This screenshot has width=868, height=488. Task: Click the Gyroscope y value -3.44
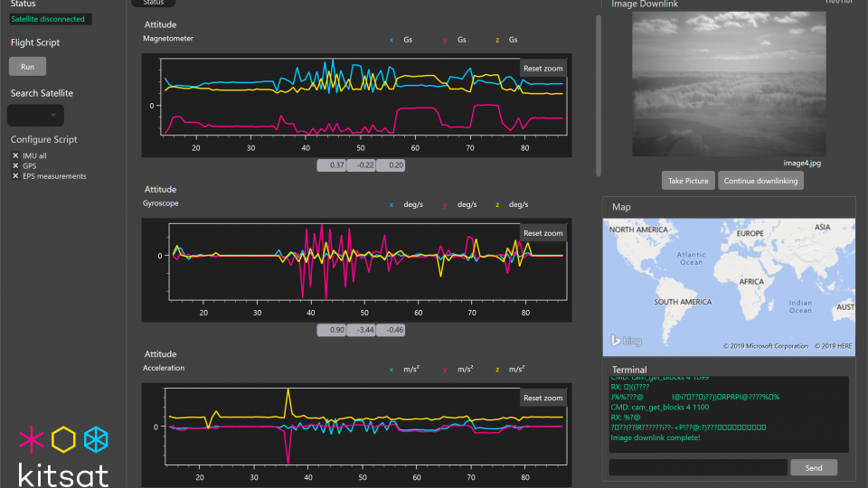tap(361, 330)
